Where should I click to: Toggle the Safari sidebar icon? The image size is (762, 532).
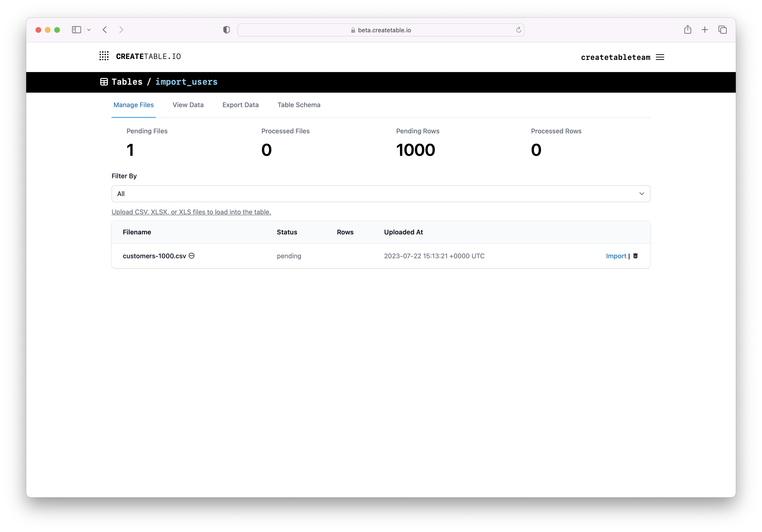tap(76, 30)
